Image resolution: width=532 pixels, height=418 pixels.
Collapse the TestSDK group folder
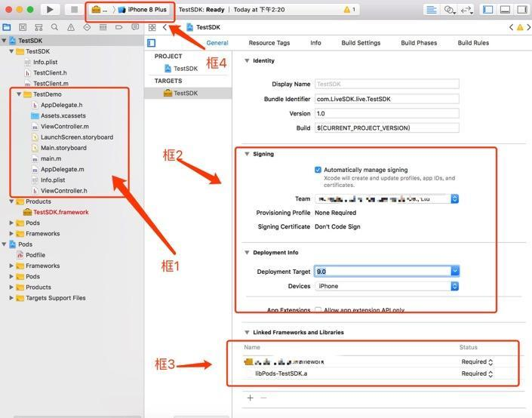(x=11, y=51)
